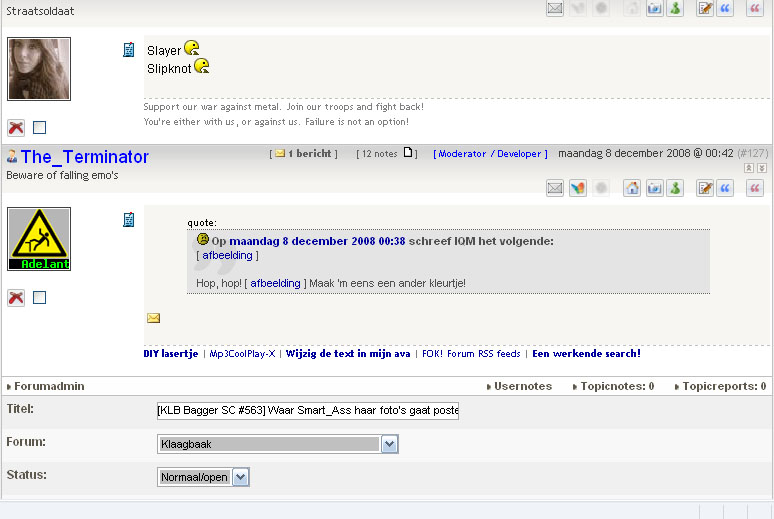Click the green user icon in Straatsoldaat's post
The image size is (774, 519).
[x=675, y=8]
